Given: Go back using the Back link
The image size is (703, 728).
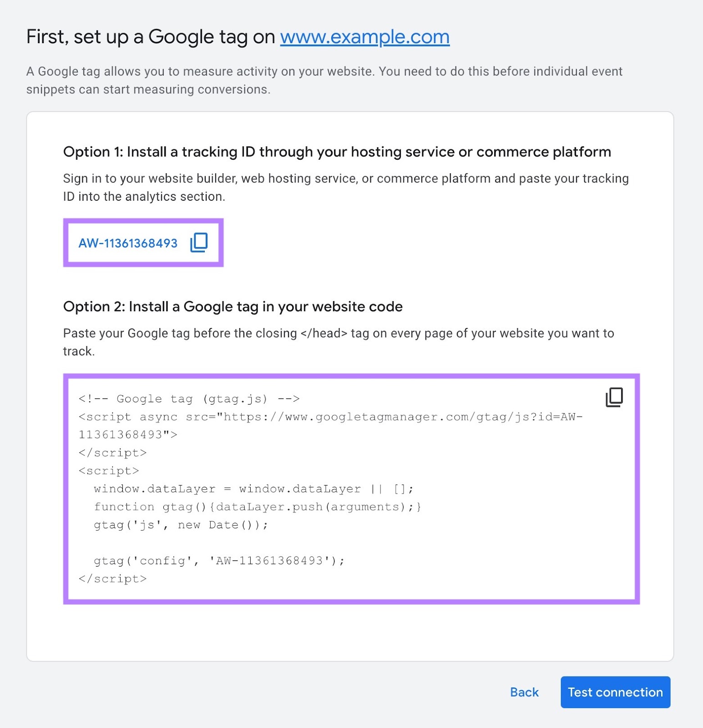Looking at the screenshot, I should pyautogui.click(x=524, y=692).
